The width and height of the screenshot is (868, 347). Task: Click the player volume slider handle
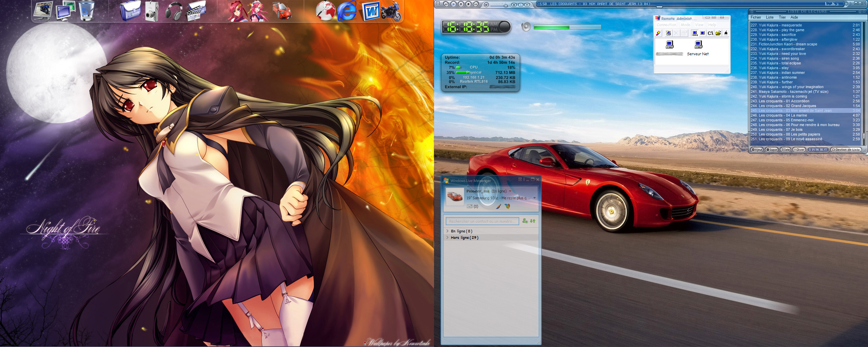pyautogui.click(x=506, y=6)
